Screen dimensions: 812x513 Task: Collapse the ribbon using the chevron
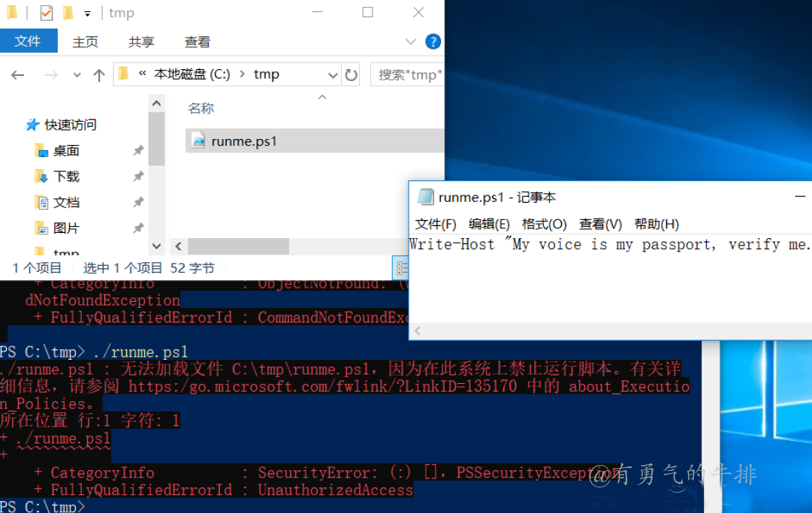tap(409, 41)
